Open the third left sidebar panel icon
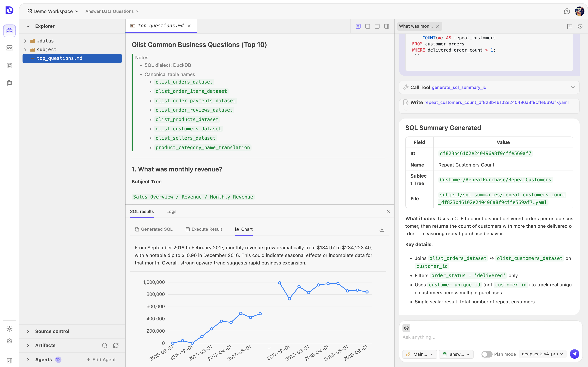The width and height of the screenshot is (588, 367). (x=9, y=66)
